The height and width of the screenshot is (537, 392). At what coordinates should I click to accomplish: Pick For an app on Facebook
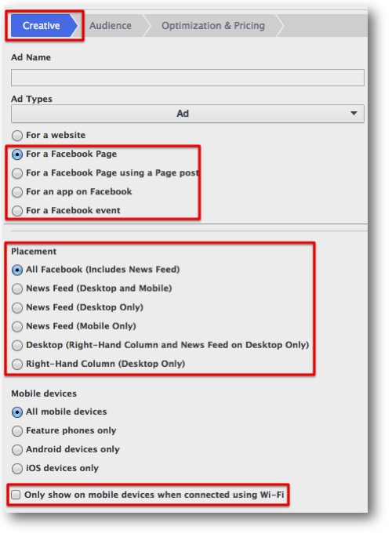(17, 192)
